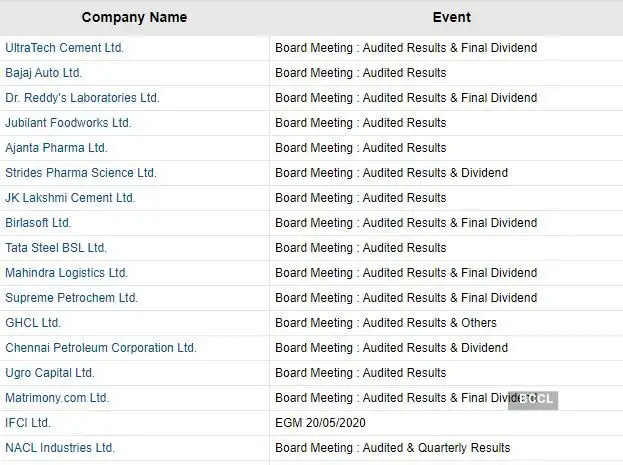Select Matrimony.com Ltd. company link
623x465 pixels.
[57, 398]
